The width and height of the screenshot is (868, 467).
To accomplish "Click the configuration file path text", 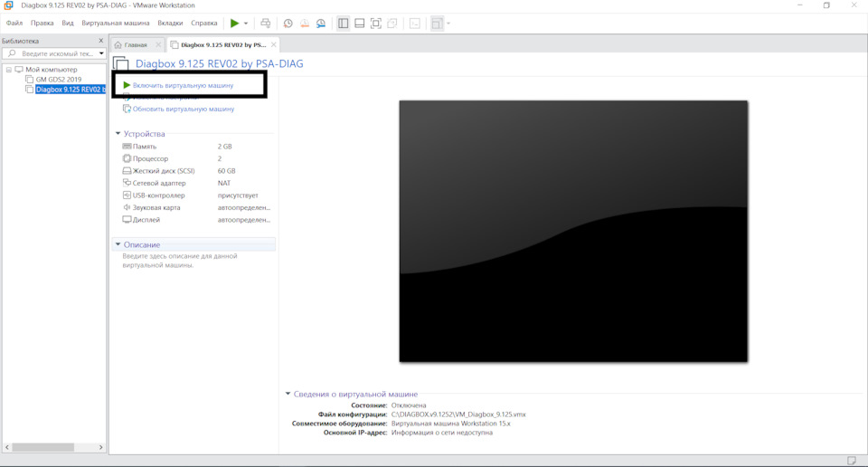I will [458, 415].
